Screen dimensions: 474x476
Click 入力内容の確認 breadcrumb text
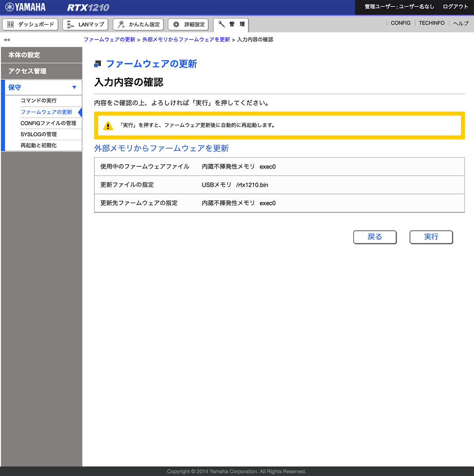(255, 40)
